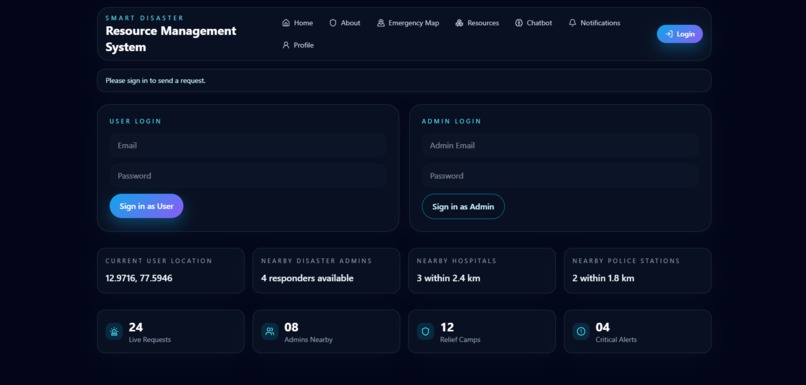Click the '4 responders available' text
The width and height of the screenshot is (806, 385).
pyautogui.click(x=307, y=278)
